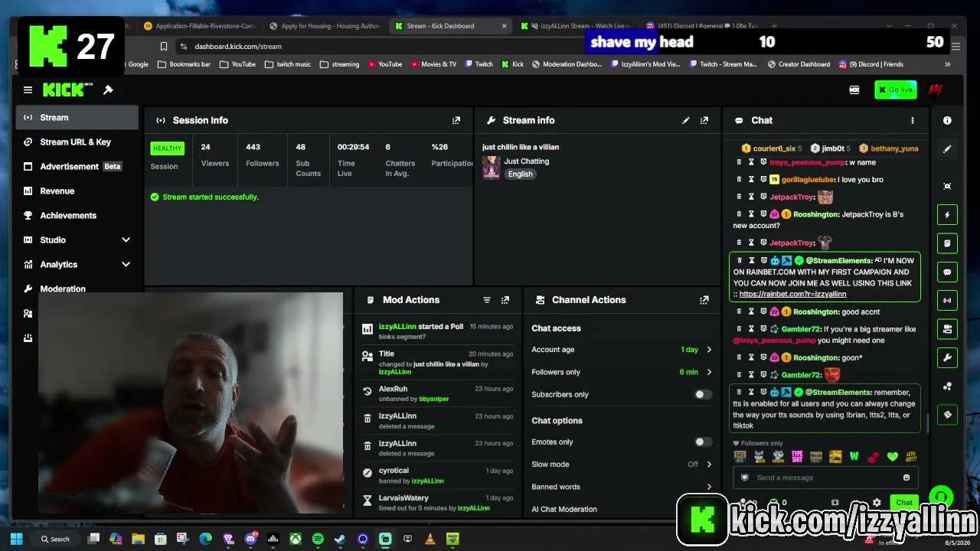Pop out the Session Info panel
Image resolution: width=980 pixels, height=551 pixels.
(456, 120)
